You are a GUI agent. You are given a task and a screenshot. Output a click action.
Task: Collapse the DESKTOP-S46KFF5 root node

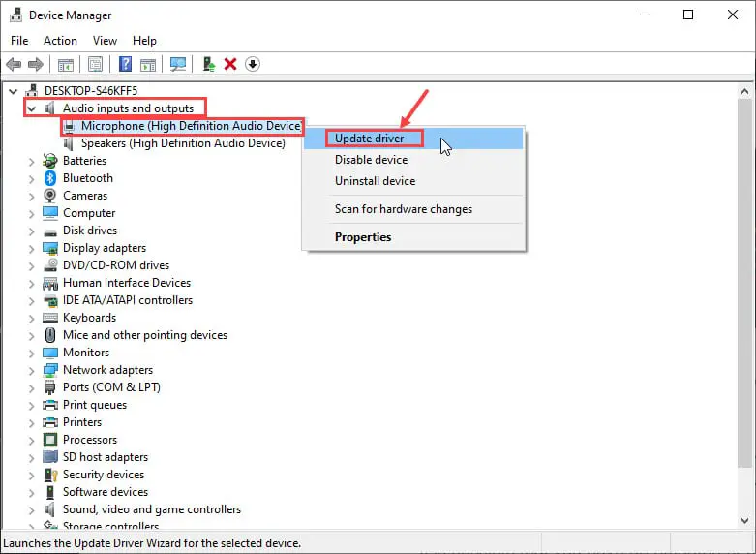pyautogui.click(x=14, y=91)
